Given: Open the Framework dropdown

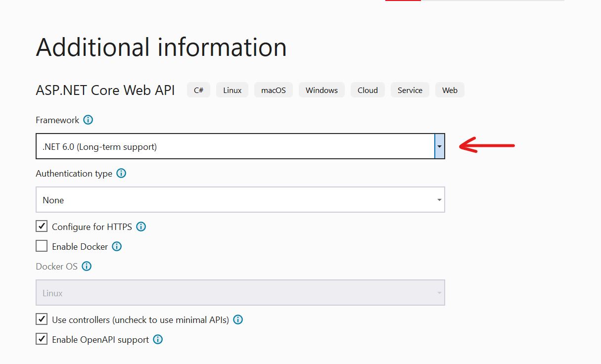Looking at the screenshot, I should tap(439, 146).
